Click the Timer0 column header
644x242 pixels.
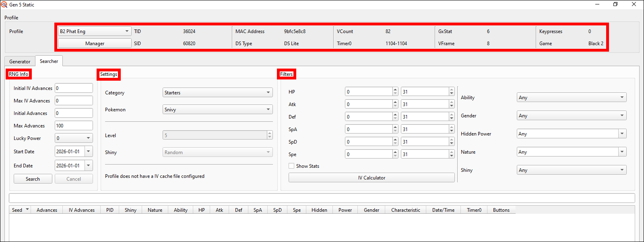tap(474, 210)
